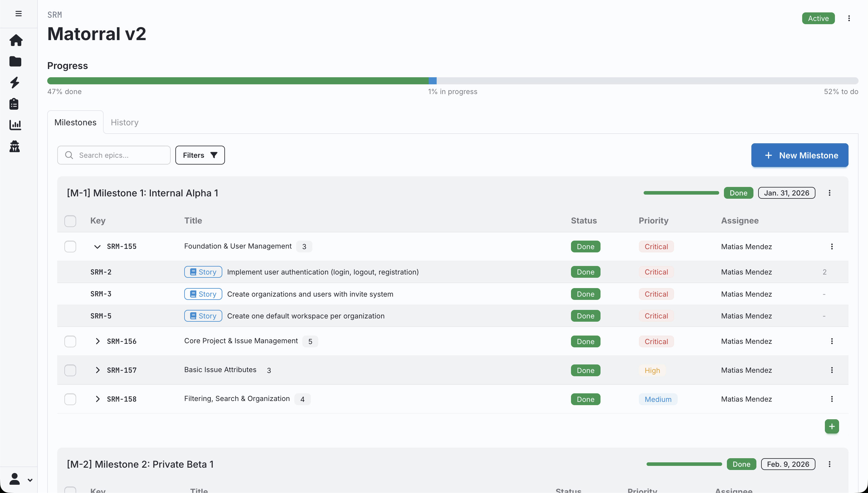
Task: Click the project progress bar
Action: [x=453, y=80]
